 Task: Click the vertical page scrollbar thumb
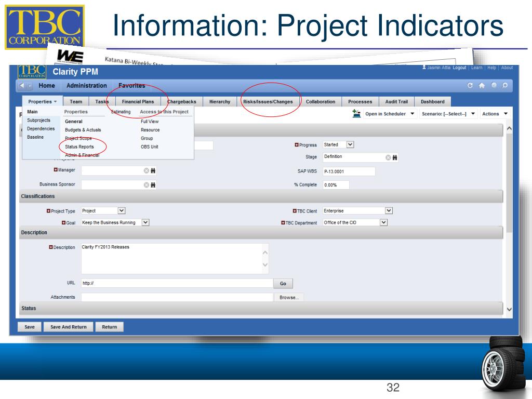(x=509, y=183)
